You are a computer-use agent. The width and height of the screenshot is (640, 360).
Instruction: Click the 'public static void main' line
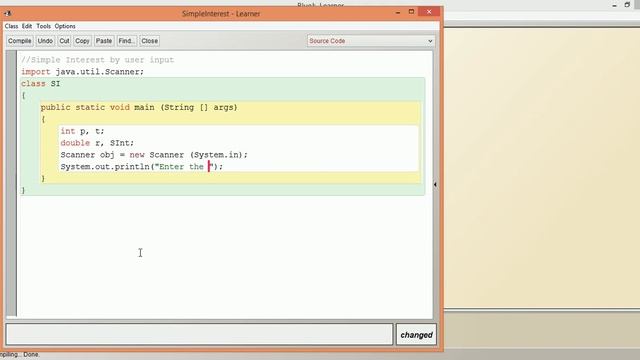point(139,107)
